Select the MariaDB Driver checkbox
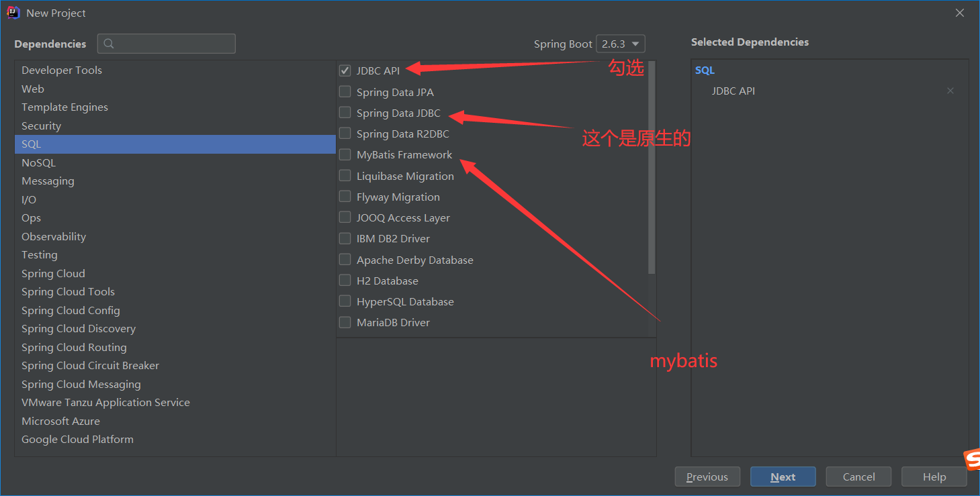 [345, 322]
